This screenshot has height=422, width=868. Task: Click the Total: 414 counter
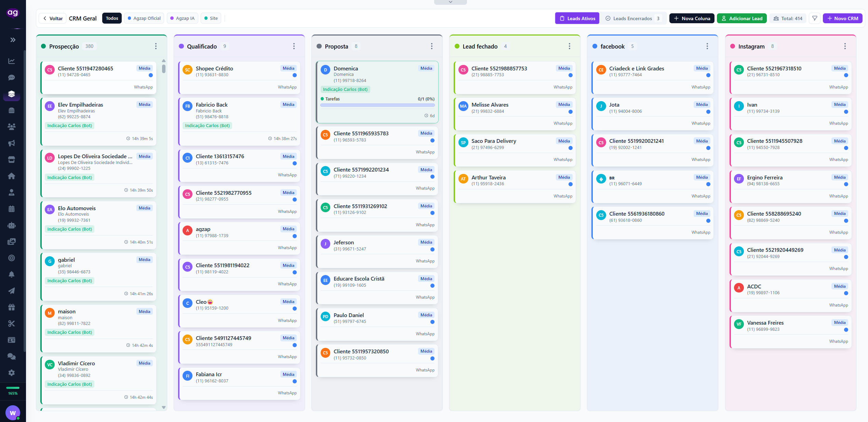(788, 18)
